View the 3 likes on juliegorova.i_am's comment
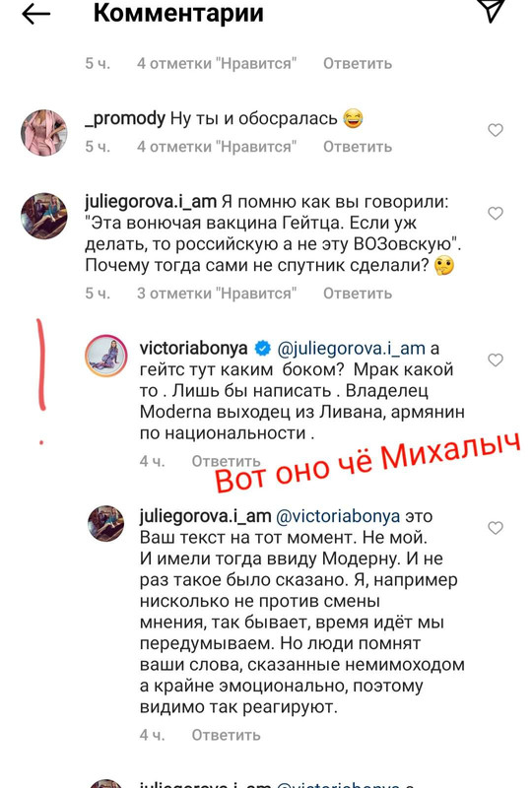Viewport: 532px width, 788px height. click(x=217, y=294)
